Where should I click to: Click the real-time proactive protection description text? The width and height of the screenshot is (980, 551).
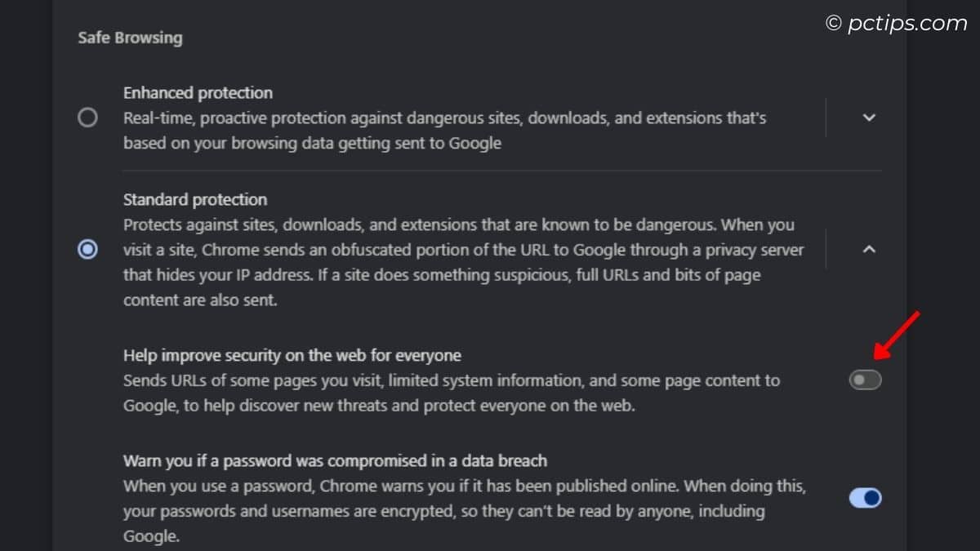point(444,131)
